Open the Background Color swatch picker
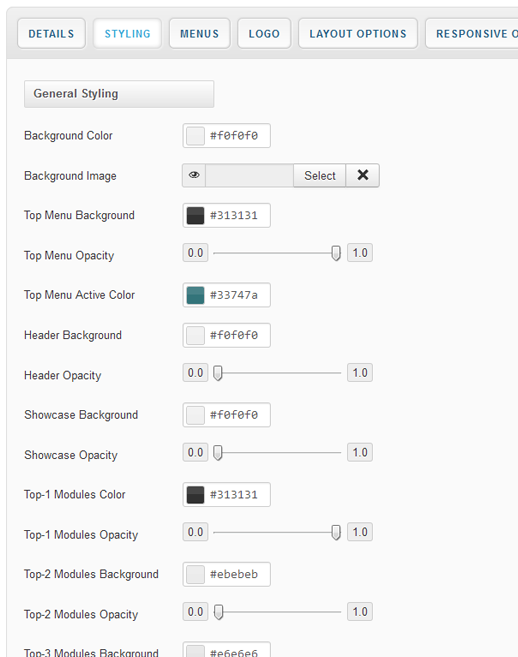This screenshot has height=657, width=518. tap(195, 136)
